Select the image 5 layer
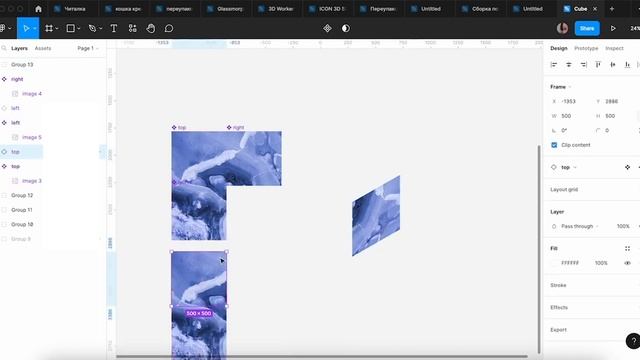This screenshot has height=360, width=640. coord(32,137)
